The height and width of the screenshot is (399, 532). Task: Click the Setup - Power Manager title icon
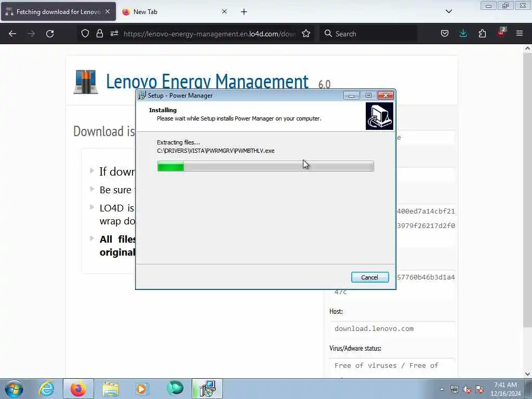[x=142, y=96]
